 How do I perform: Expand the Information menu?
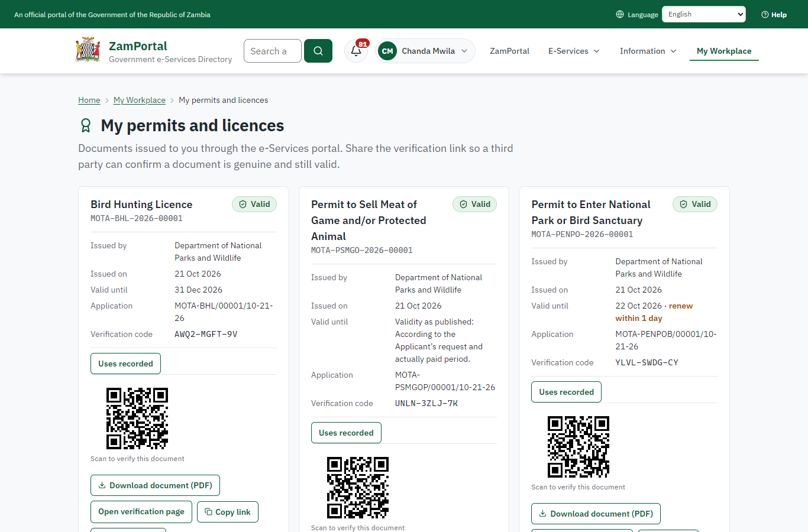tap(648, 51)
